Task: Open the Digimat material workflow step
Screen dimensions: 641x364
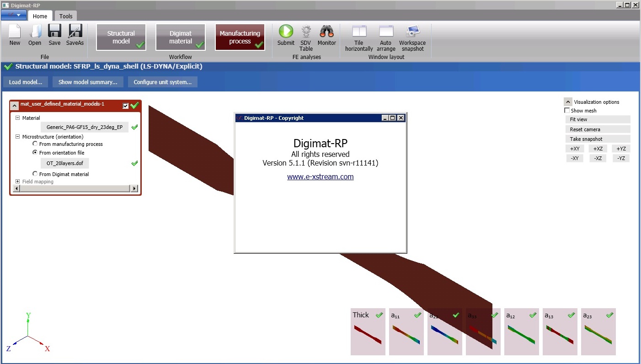Action: pos(181,37)
